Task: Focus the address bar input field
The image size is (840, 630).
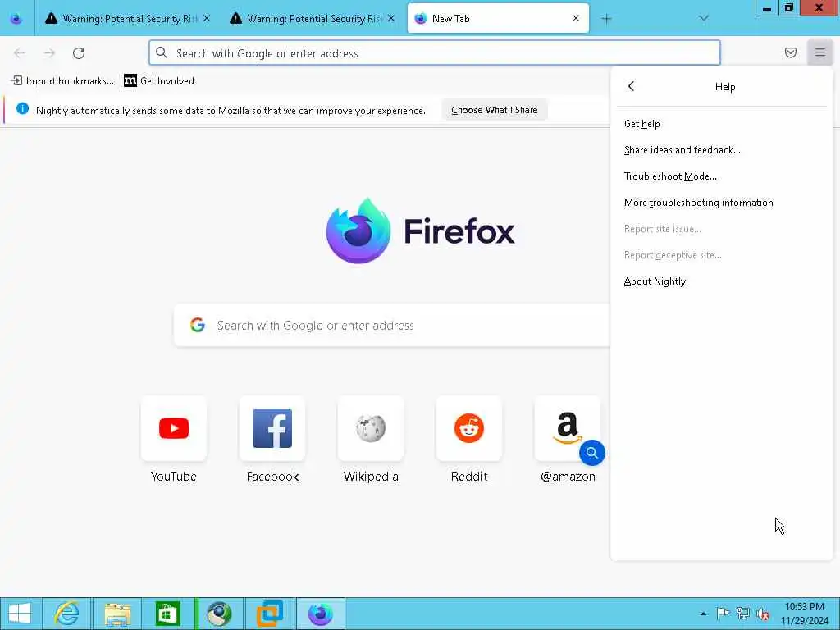Action: coord(435,53)
